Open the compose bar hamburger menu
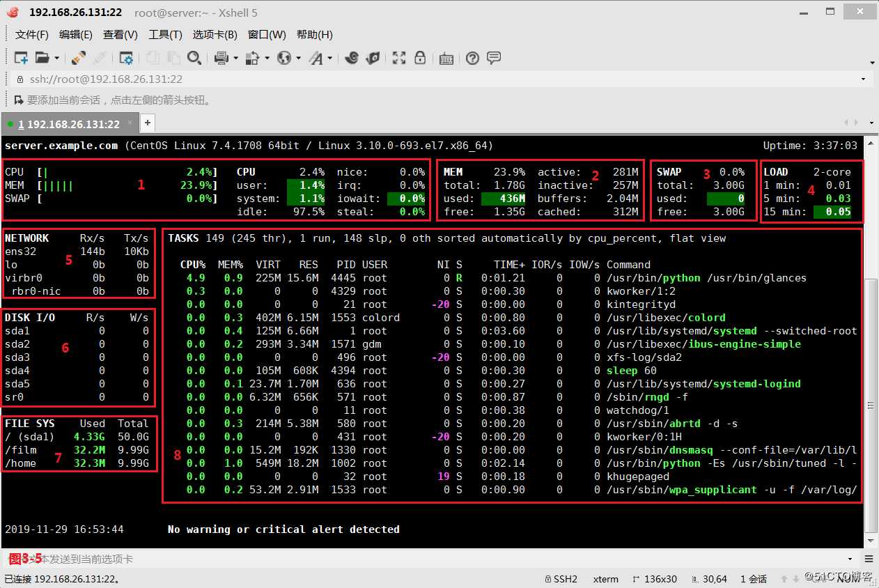Viewport: 879px width, 588px height. [868, 559]
